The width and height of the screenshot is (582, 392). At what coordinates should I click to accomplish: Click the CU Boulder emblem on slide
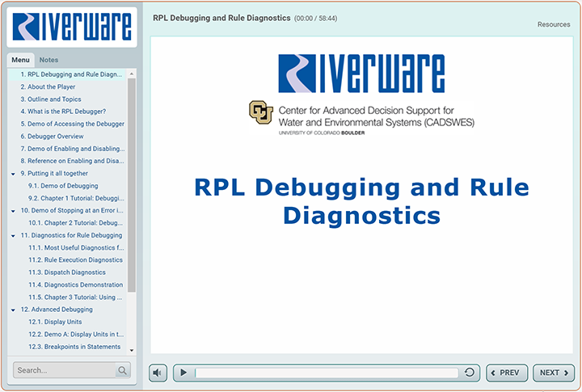pyautogui.click(x=261, y=112)
